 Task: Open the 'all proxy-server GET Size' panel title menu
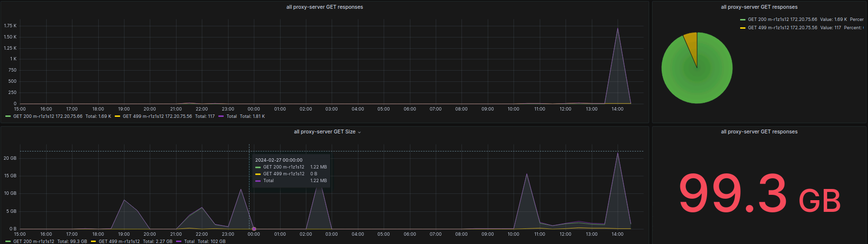click(x=324, y=132)
